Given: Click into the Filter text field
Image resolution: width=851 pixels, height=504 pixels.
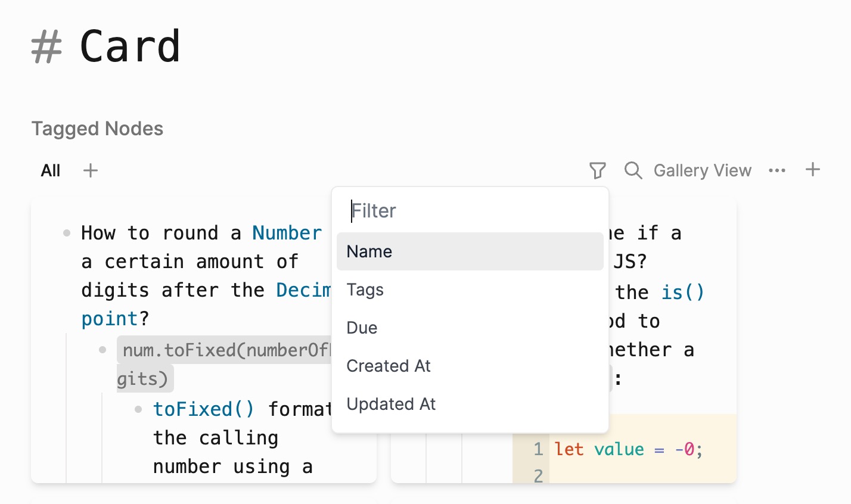Looking at the screenshot, I should point(470,211).
